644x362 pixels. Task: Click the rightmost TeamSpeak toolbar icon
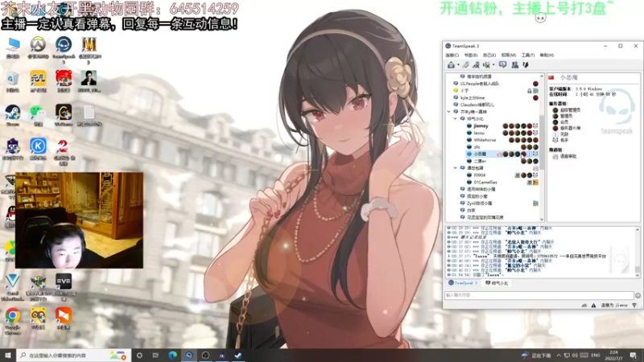526,65
